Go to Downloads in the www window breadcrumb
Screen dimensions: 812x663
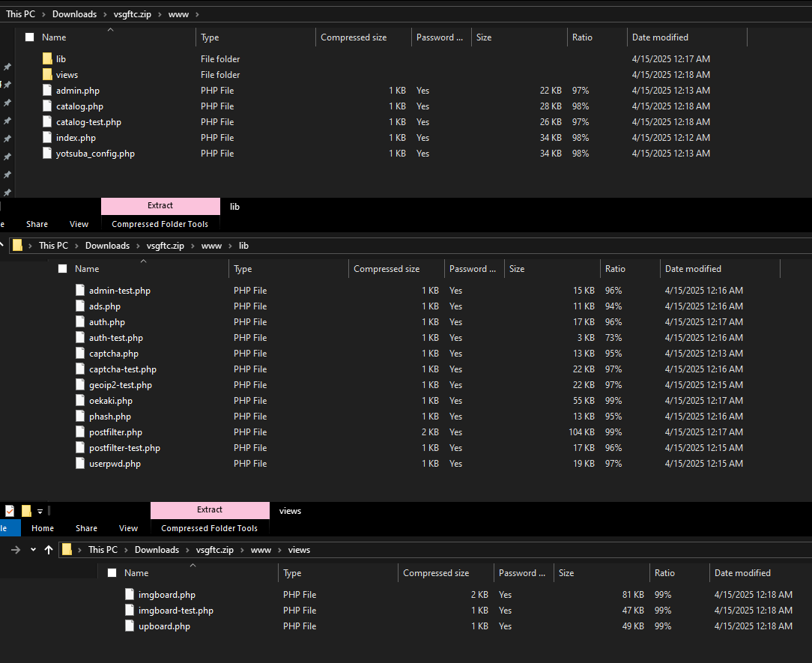pyautogui.click(x=75, y=14)
